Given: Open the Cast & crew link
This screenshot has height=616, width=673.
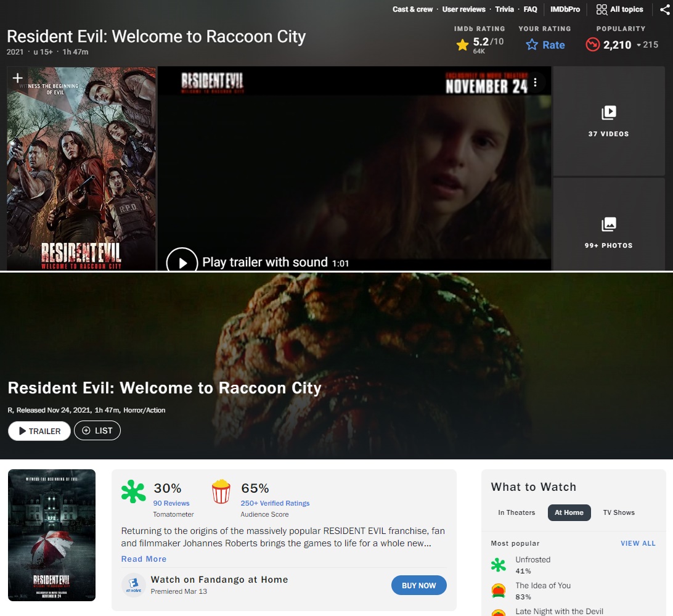Looking at the screenshot, I should point(412,9).
